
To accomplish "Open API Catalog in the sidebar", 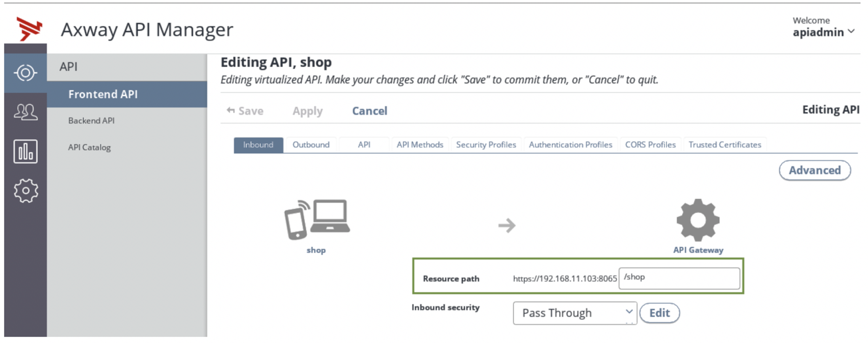I will pos(89,147).
